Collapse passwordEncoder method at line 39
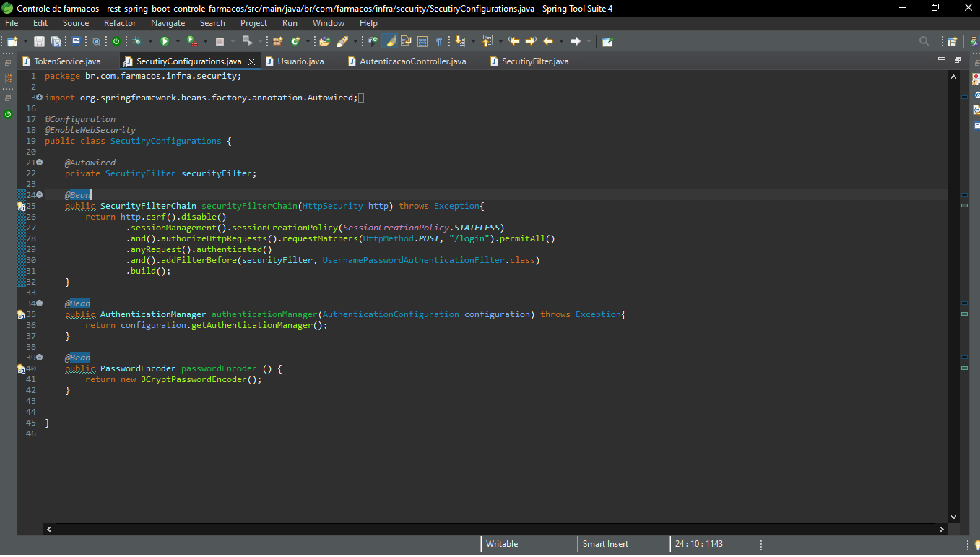This screenshot has height=557, width=980. click(x=39, y=358)
